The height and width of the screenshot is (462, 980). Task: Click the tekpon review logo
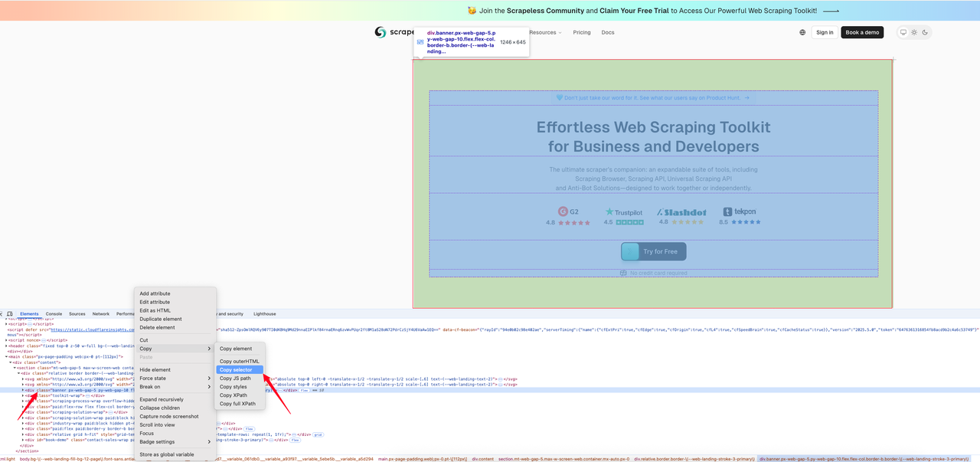739,211
